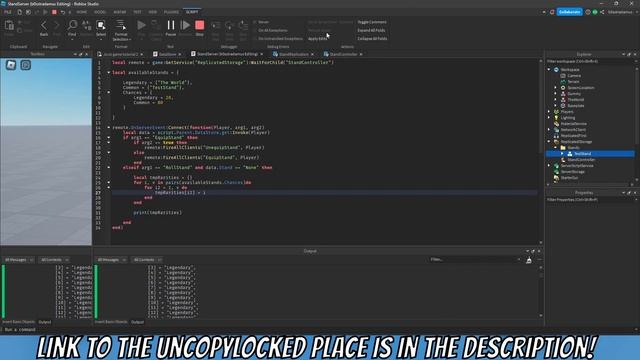Viewport: 640px width, 360px height.
Task: Switch to the DataStore script tab
Action: coord(167,54)
